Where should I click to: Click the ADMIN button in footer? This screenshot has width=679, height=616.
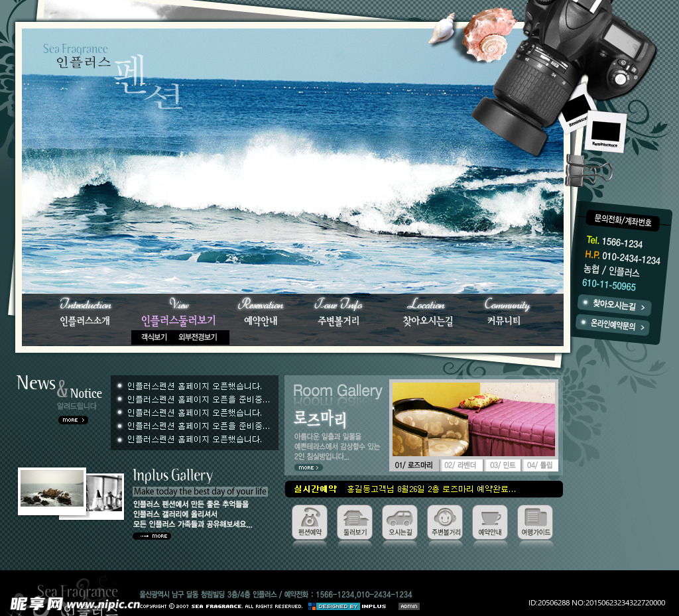point(408,607)
